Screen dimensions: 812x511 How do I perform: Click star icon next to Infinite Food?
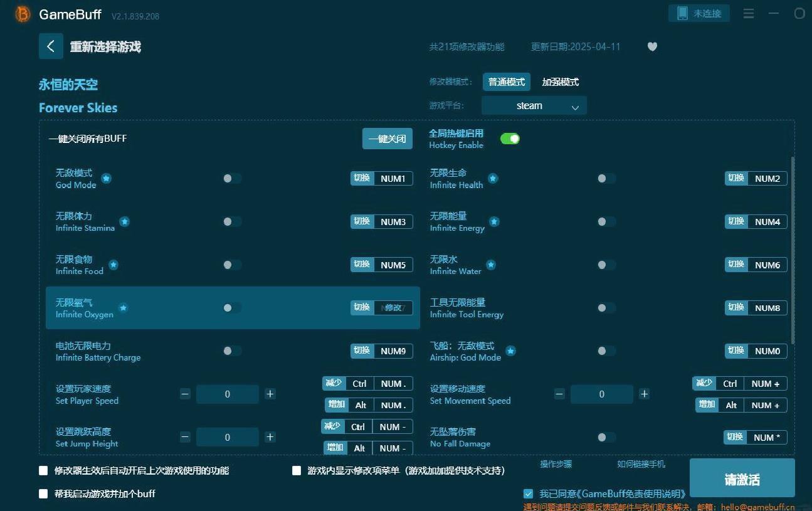click(113, 265)
